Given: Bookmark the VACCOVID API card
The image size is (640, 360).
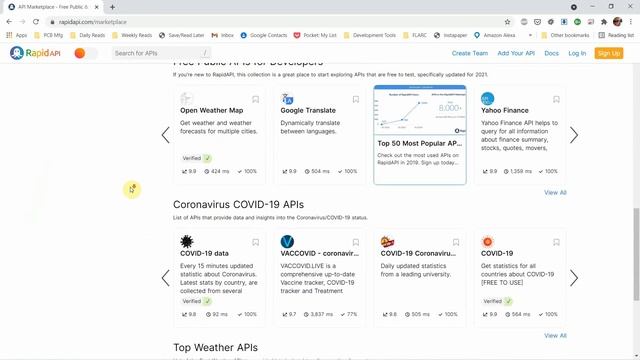Looking at the screenshot, I should [x=356, y=242].
